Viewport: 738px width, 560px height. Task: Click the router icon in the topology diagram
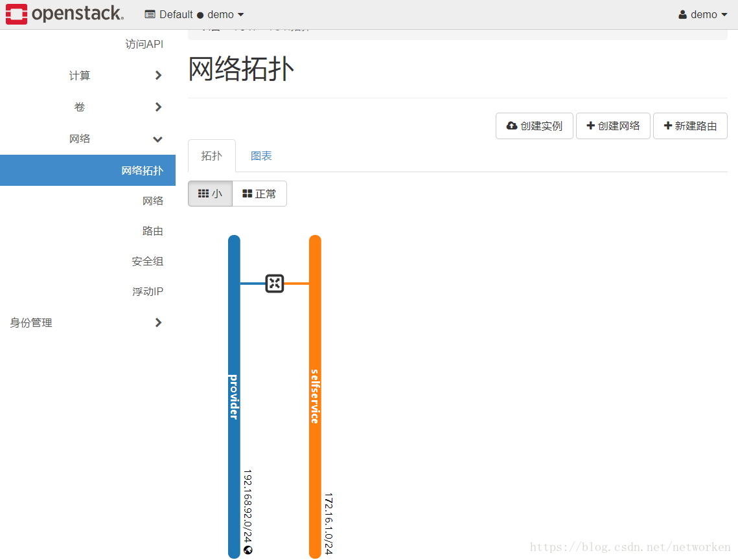click(274, 284)
